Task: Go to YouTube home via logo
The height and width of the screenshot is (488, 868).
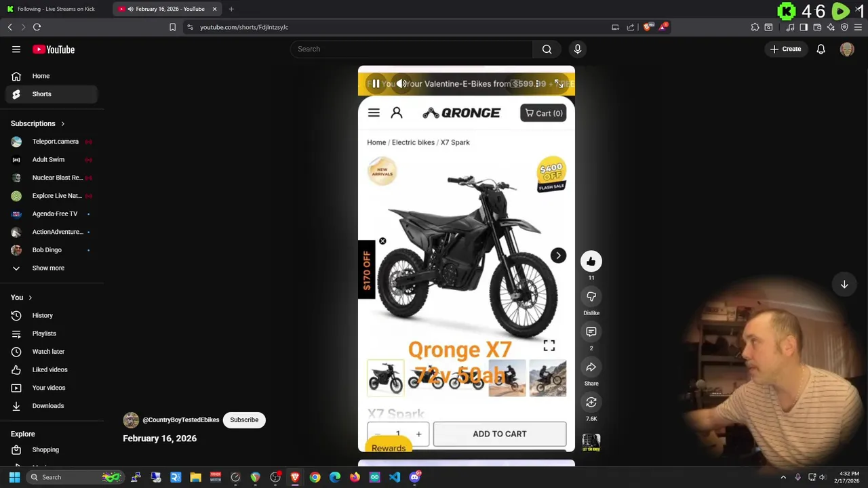Action: (54, 49)
